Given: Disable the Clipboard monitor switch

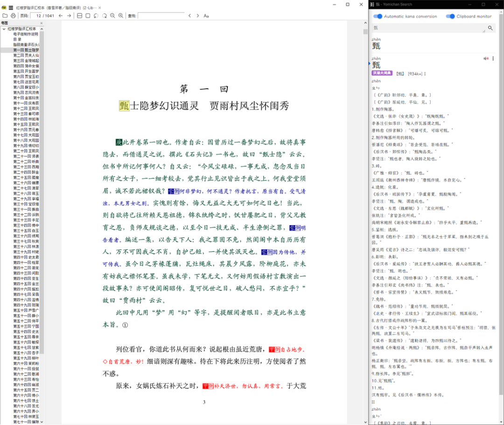Looking at the screenshot, I should pyautogui.click(x=450, y=16).
